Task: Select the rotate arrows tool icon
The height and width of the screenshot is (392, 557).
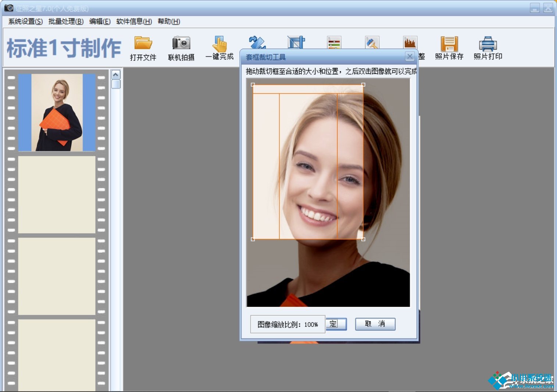Action: click(257, 43)
